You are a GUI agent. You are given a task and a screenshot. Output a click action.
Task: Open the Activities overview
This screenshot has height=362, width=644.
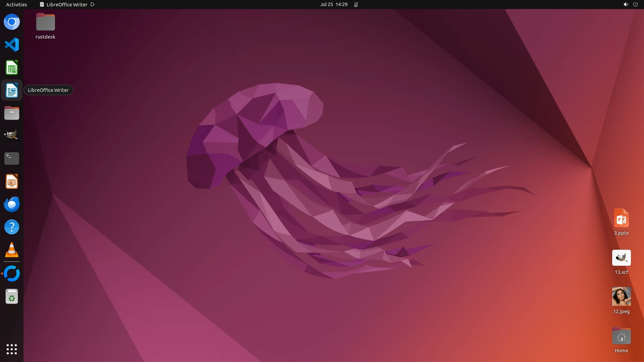click(x=16, y=4)
